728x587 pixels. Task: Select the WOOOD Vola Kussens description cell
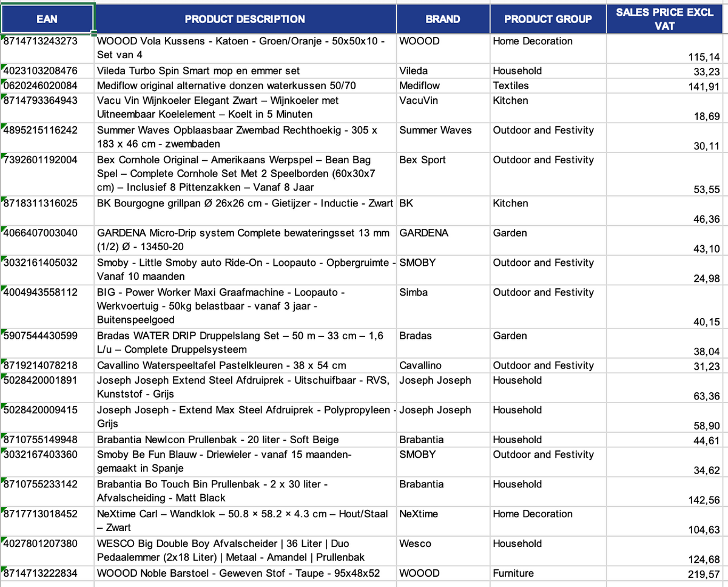[245, 49]
